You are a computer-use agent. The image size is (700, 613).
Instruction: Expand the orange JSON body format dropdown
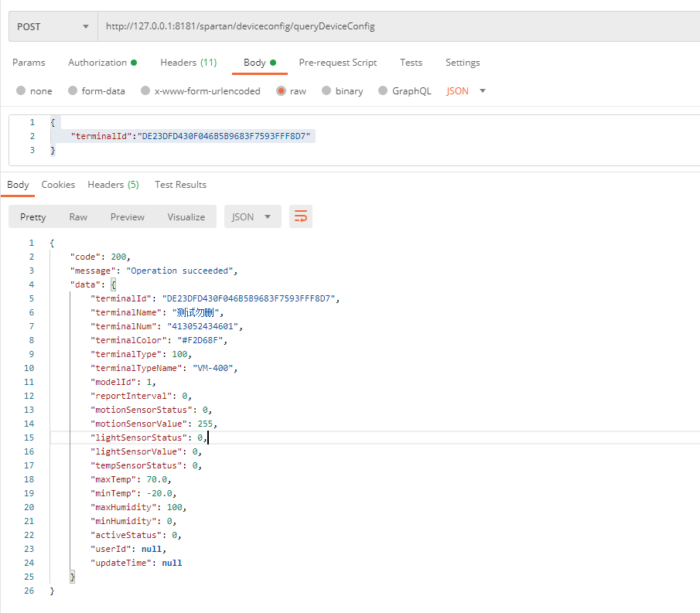tap(466, 91)
